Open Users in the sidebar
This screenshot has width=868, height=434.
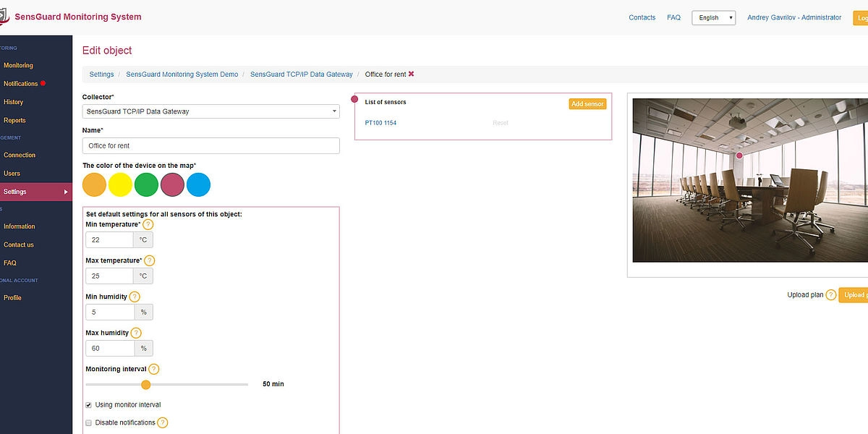12,174
